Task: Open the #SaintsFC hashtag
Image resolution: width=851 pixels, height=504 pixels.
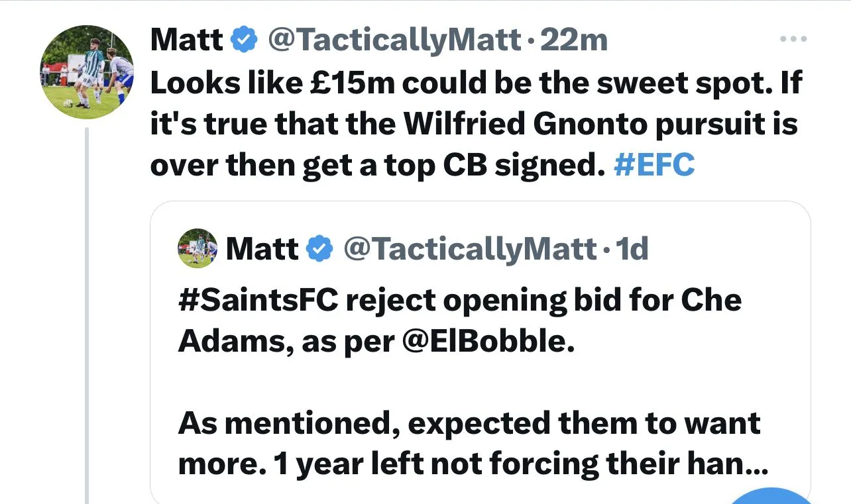Action: (x=257, y=301)
